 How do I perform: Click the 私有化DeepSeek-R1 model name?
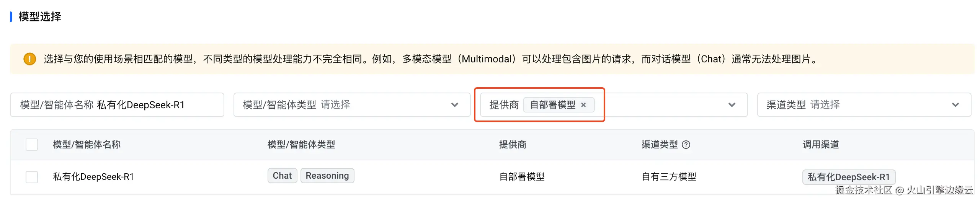tap(93, 177)
